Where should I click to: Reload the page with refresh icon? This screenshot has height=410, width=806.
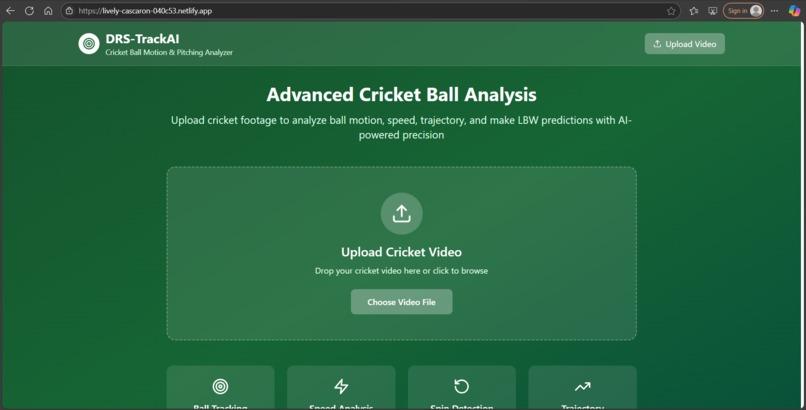[29, 11]
